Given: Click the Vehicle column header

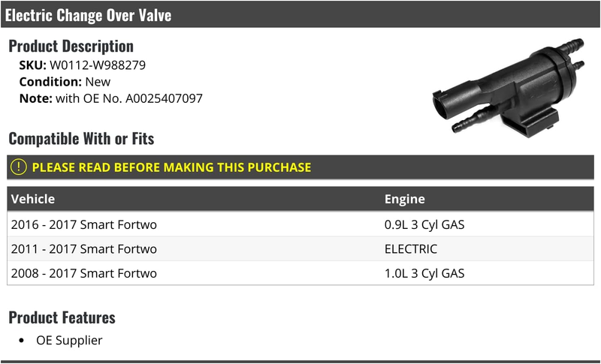Looking at the screenshot, I should pyautogui.click(x=33, y=199).
